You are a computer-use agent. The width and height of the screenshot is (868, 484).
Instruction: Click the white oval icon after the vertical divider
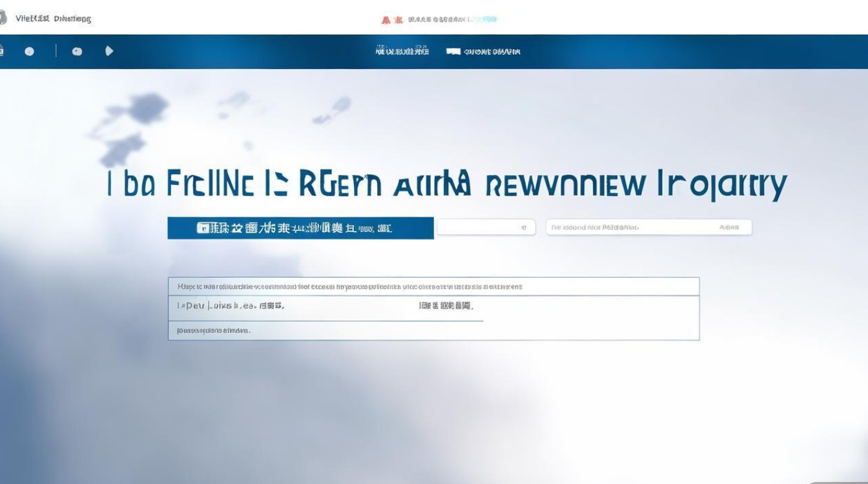(77, 51)
